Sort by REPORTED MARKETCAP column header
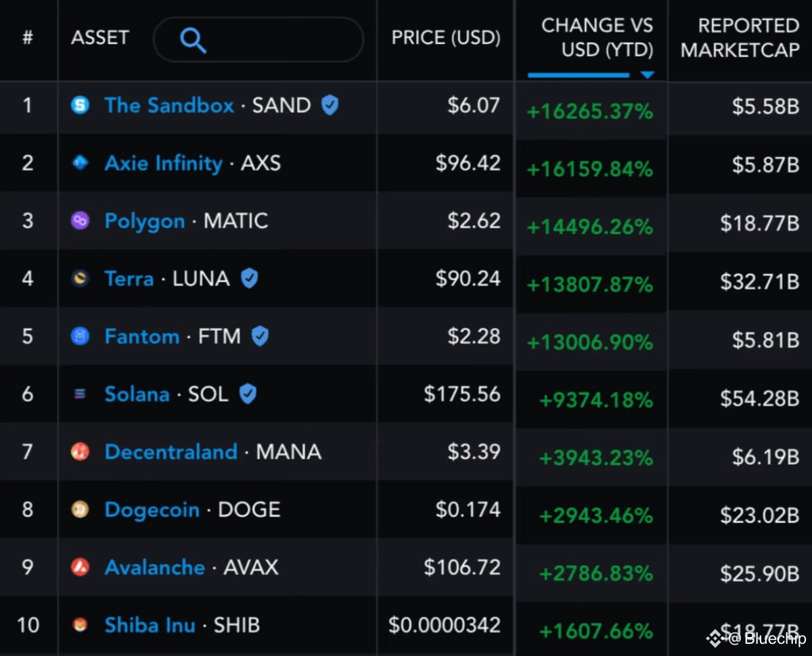The height and width of the screenshot is (656, 812). click(740, 38)
